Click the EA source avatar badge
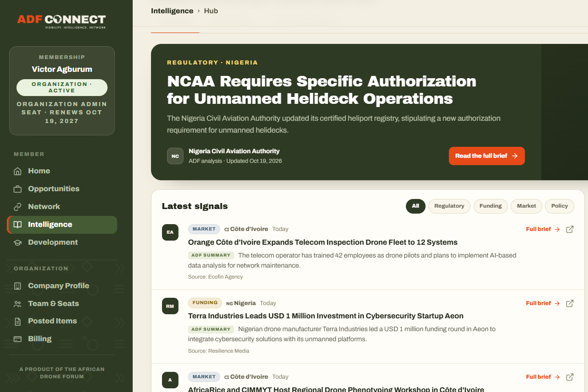The width and height of the screenshot is (588, 392). (x=170, y=232)
